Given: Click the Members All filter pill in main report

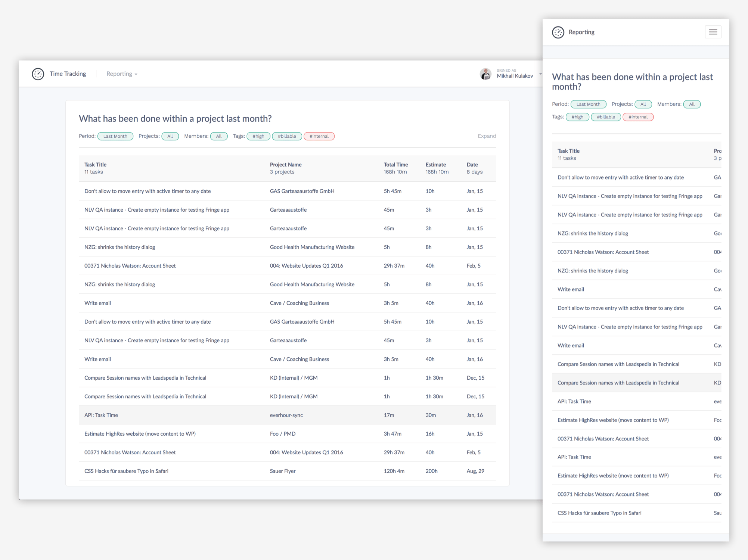Looking at the screenshot, I should point(219,136).
